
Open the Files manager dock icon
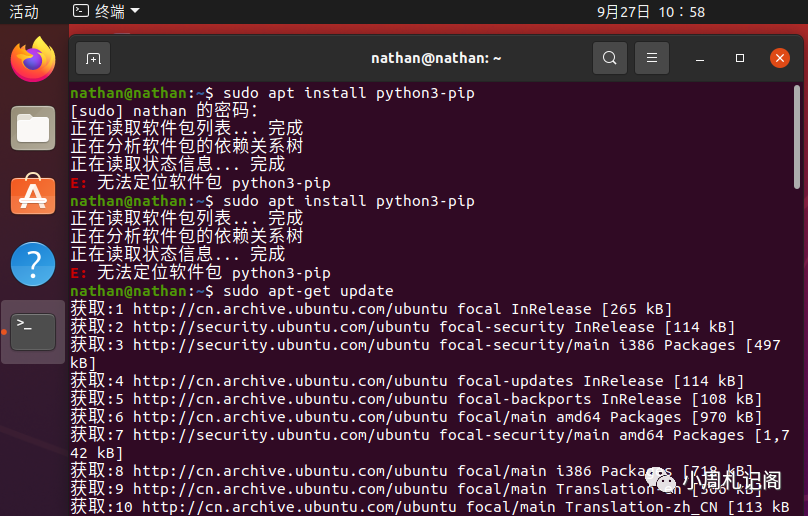(x=33, y=128)
